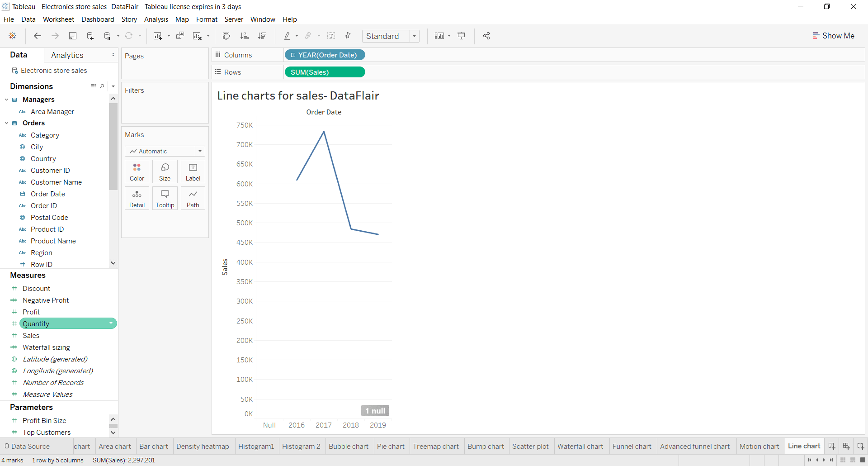Screen dimensions: 868x466
Task: Click new story icon beside sheet tabs
Action: tap(861, 446)
